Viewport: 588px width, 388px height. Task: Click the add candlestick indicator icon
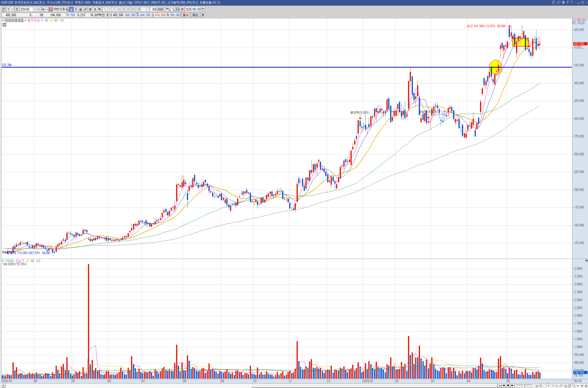point(168,9)
